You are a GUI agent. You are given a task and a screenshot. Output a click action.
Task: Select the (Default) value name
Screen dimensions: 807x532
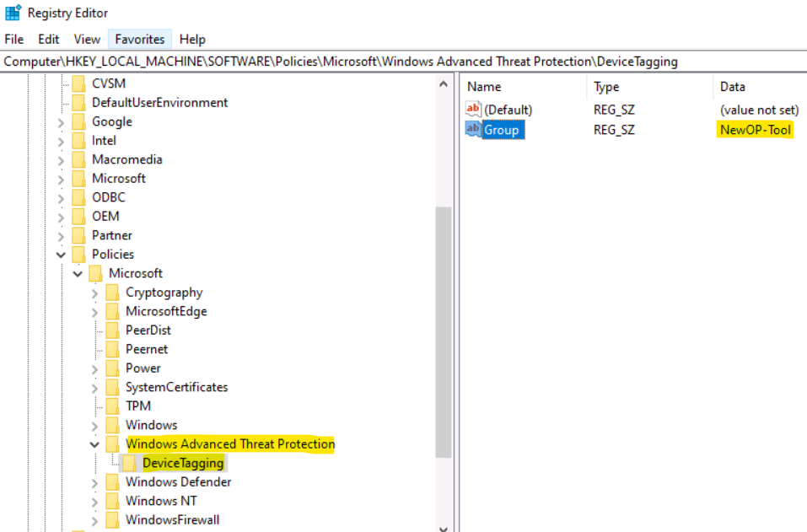508,110
